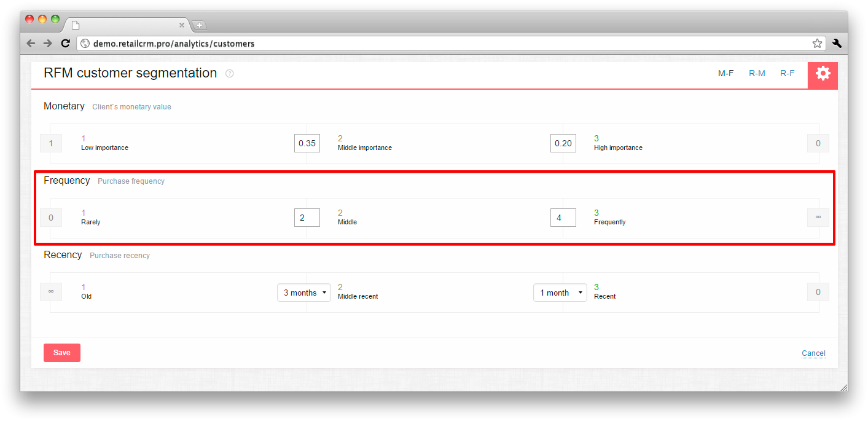Click the "Middle recent" segment label
868x421 pixels.
click(x=358, y=297)
